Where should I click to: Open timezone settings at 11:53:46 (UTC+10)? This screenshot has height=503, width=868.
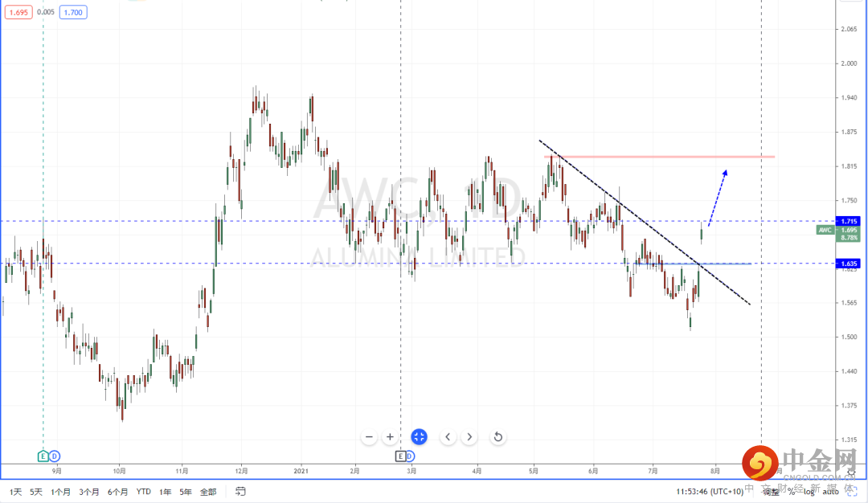pyautogui.click(x=710, y=492)
